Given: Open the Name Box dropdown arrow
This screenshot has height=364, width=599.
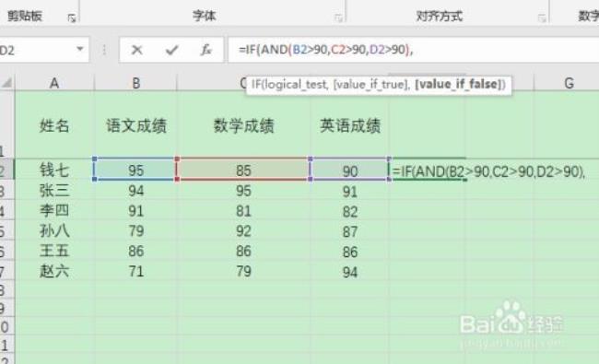Looking at the screenshot, I should click(x=80, y=49).
